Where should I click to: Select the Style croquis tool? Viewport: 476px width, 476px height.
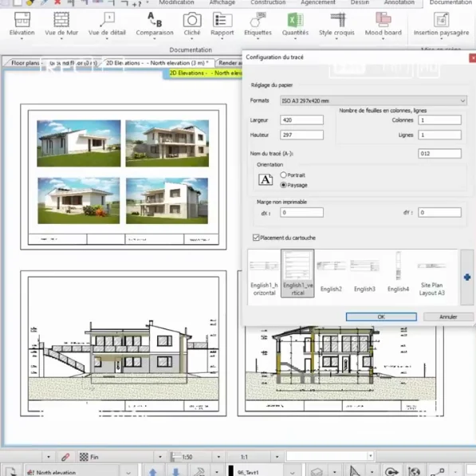coord(336,24)
